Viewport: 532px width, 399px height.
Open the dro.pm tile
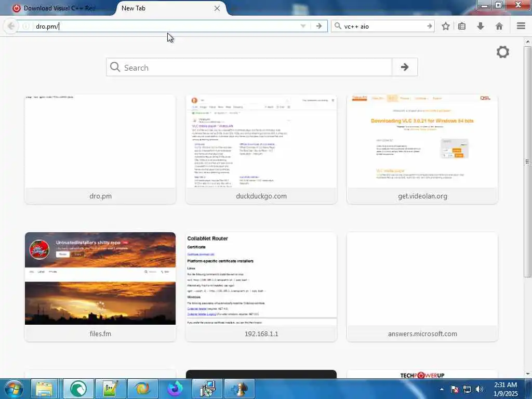(100, 150)
